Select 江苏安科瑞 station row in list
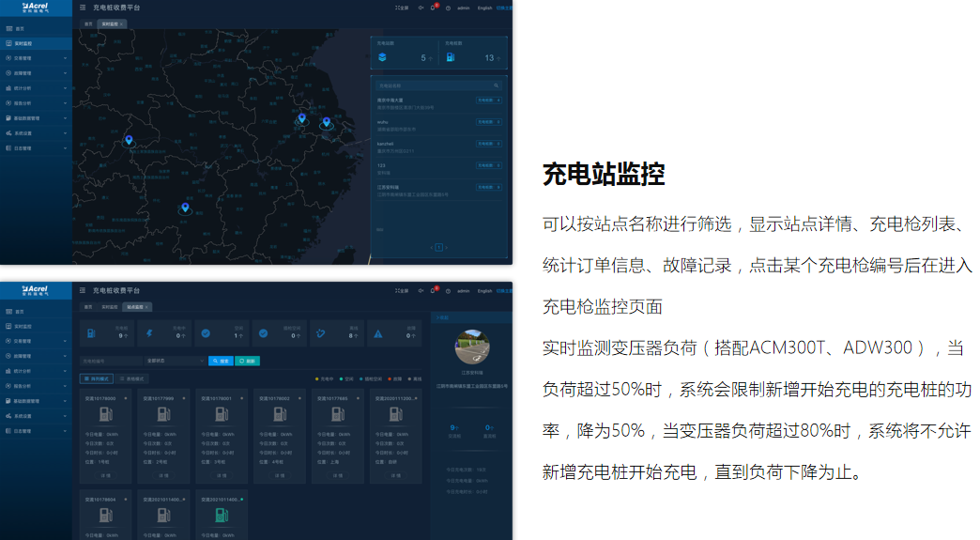980x540 pixels. 438,191
